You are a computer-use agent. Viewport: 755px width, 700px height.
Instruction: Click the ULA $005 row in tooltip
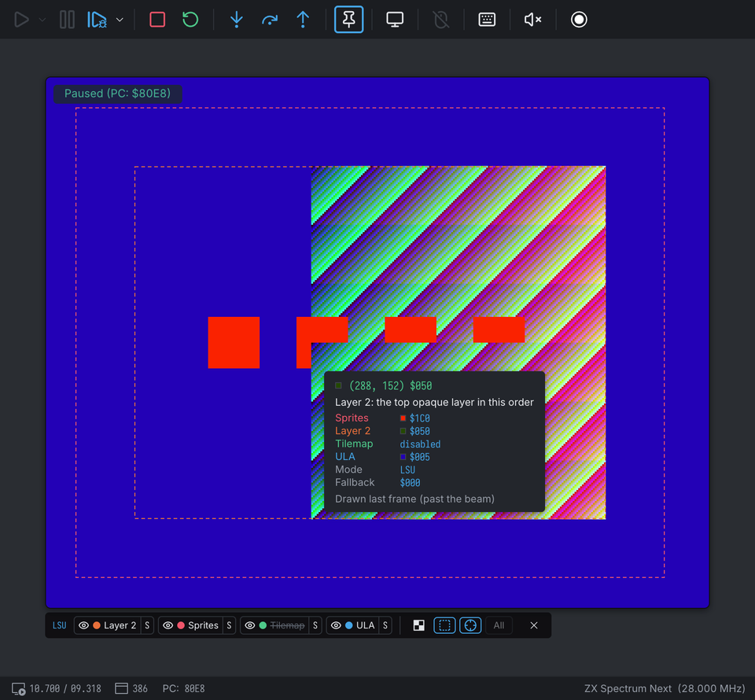point(383,457)
